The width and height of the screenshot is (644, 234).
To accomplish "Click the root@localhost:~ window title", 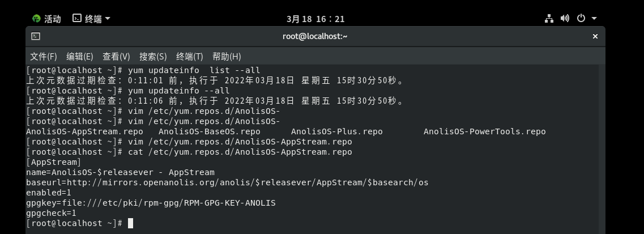I will pyautogui.click(x=315, y=36).
